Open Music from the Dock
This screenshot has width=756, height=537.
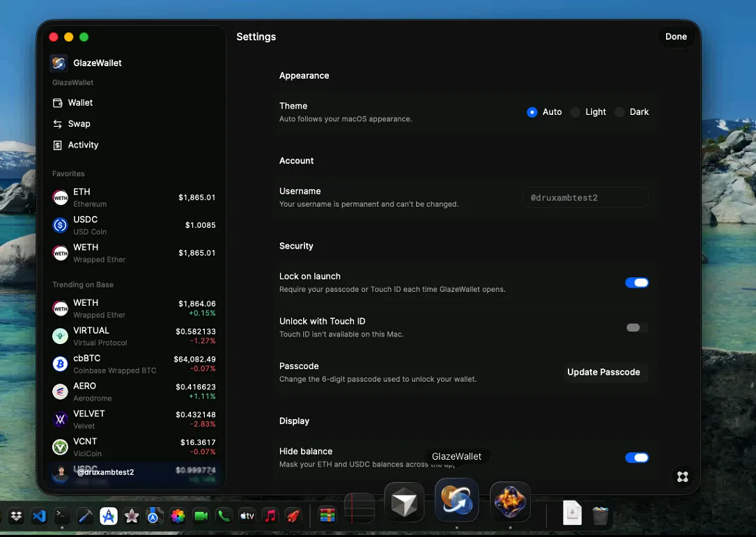pyautogui.click(x=270, y=516)
